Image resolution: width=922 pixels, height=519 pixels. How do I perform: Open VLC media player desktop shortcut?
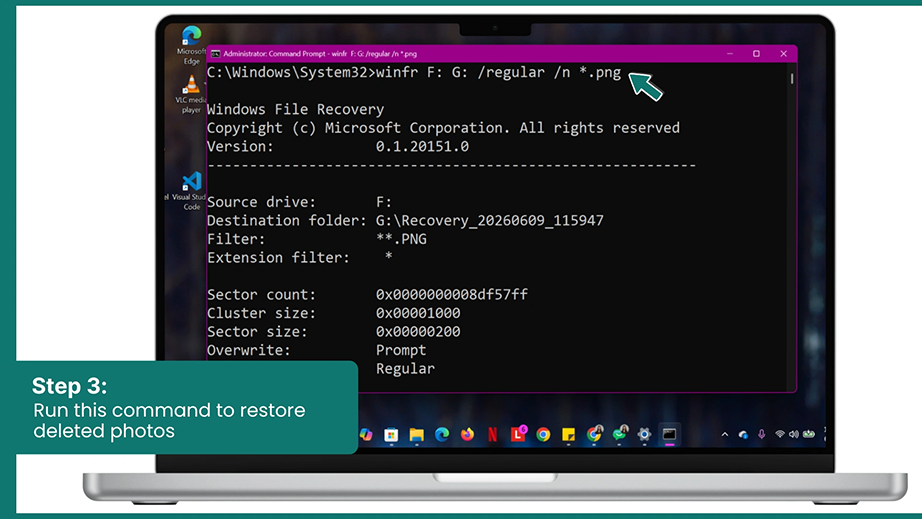pos(191,94)
